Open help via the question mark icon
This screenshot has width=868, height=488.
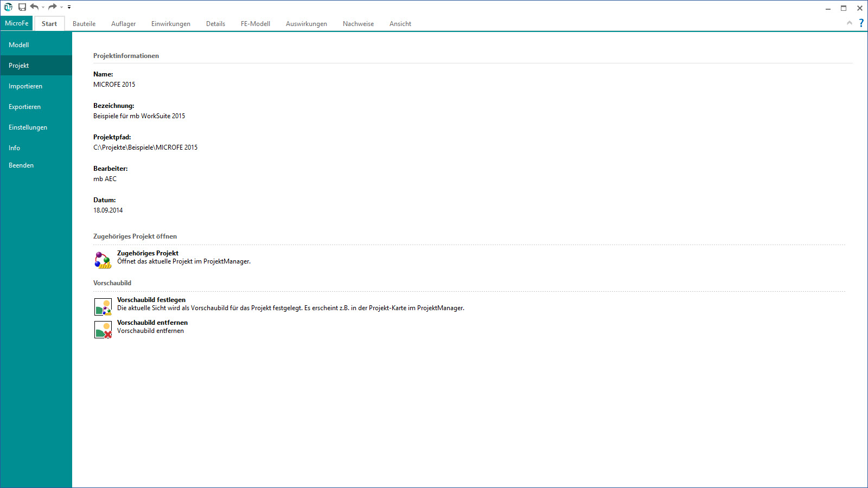861,23
